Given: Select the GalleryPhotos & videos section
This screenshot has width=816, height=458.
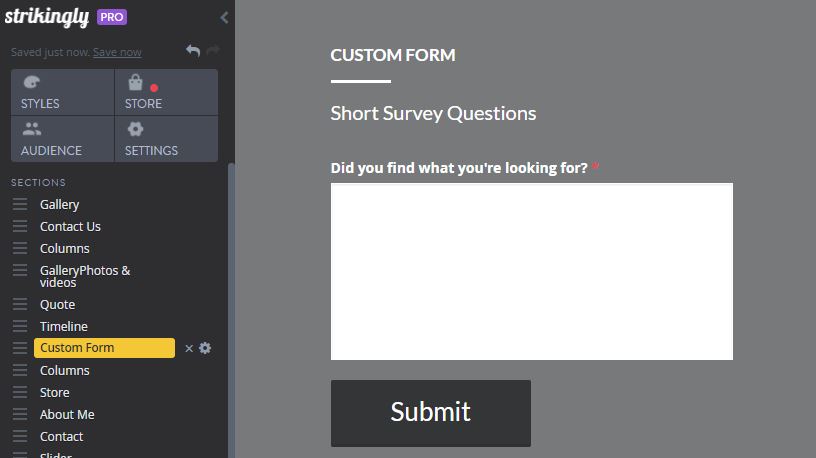Looking at the screenshot, I should click(x=85, y=276).
